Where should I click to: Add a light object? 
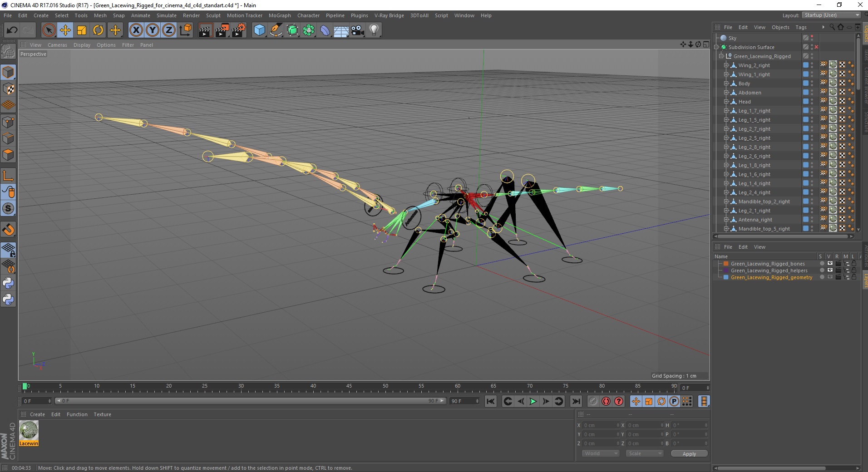pyautogui.click(x=374, y=30)
